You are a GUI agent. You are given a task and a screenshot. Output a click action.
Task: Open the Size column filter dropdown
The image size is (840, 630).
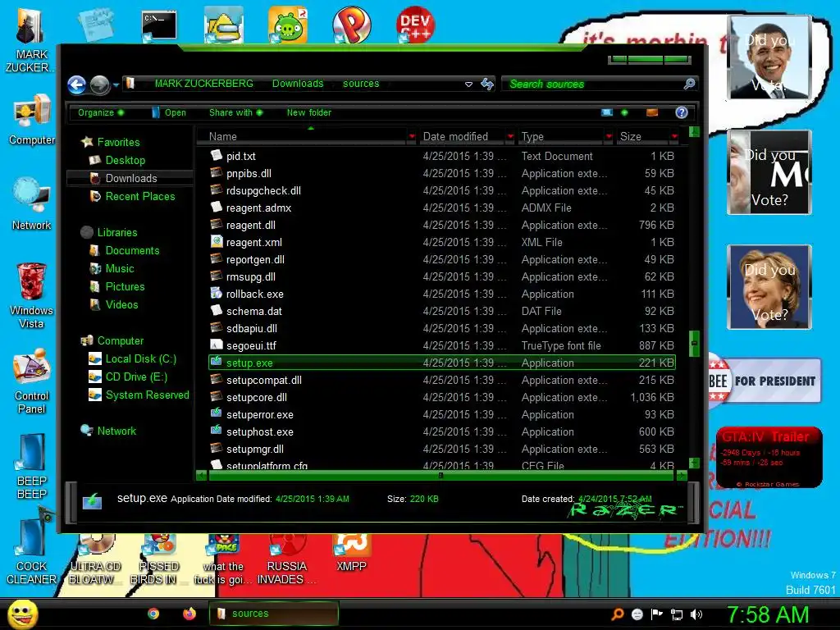pyautogui.click(x=674, y=137)
